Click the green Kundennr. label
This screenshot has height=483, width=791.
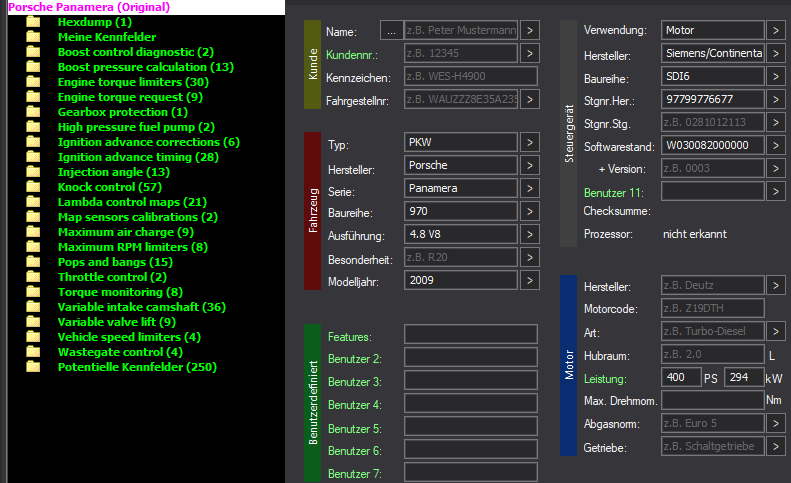coord(352,55)
